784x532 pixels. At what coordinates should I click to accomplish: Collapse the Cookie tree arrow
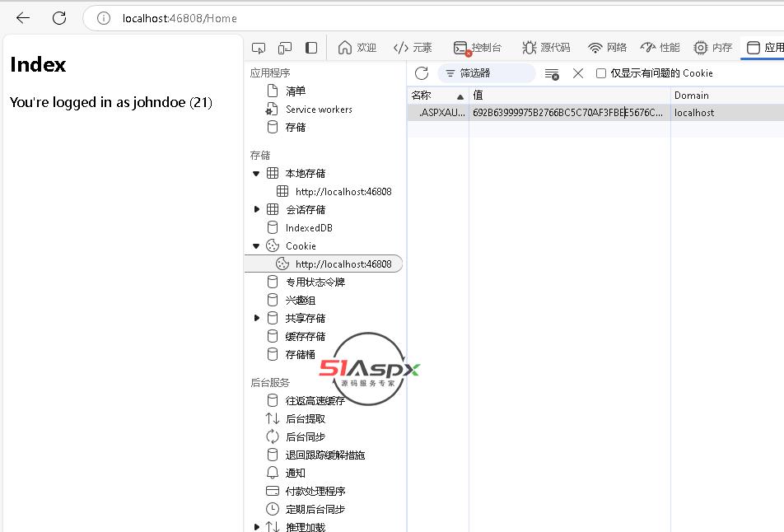(256, 246)
